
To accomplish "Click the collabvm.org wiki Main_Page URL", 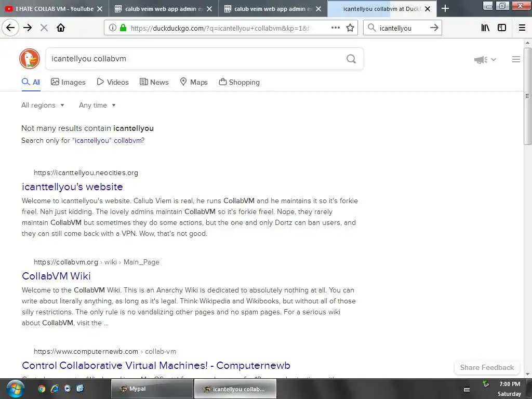I will (x=96, y=262).
